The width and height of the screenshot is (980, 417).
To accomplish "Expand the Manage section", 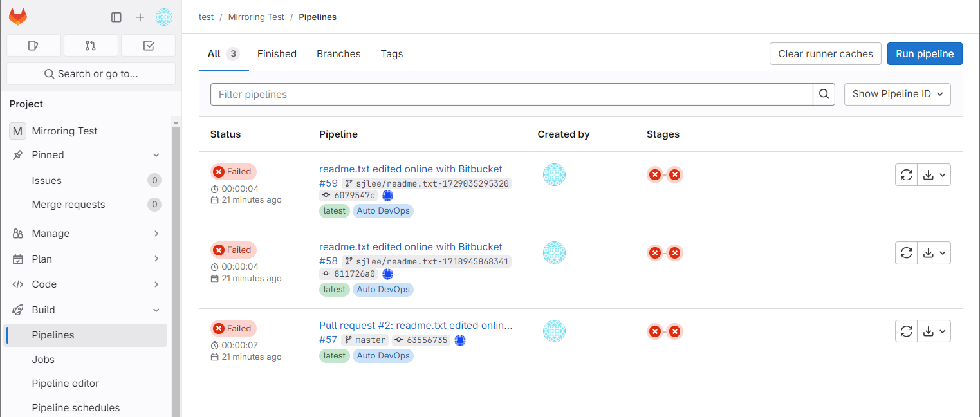I will [85, 234].
